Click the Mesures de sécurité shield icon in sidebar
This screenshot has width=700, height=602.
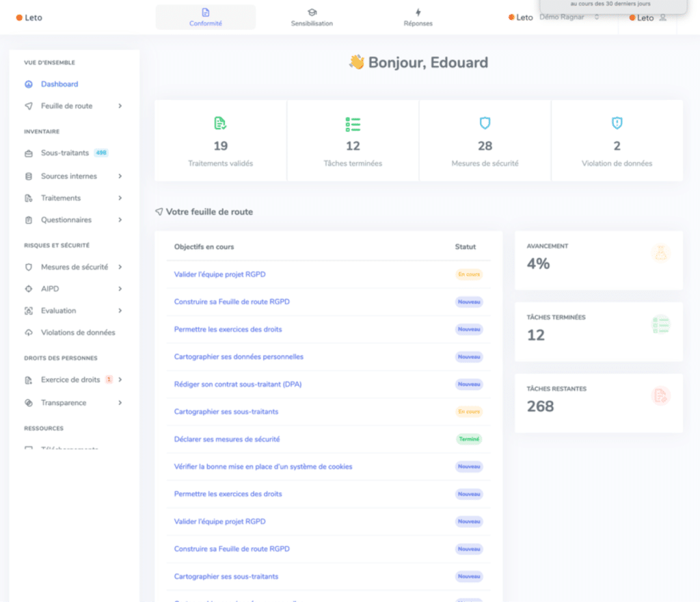pos(29,267)
